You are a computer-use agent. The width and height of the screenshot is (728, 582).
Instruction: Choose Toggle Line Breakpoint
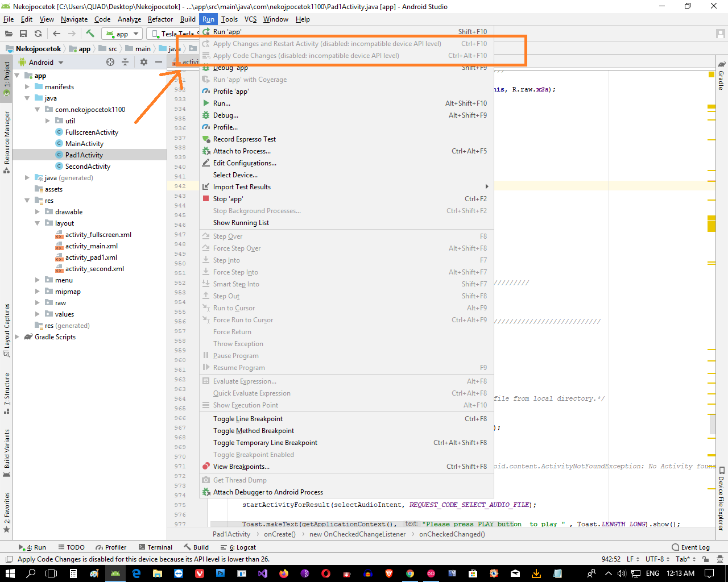pos(346,419)
